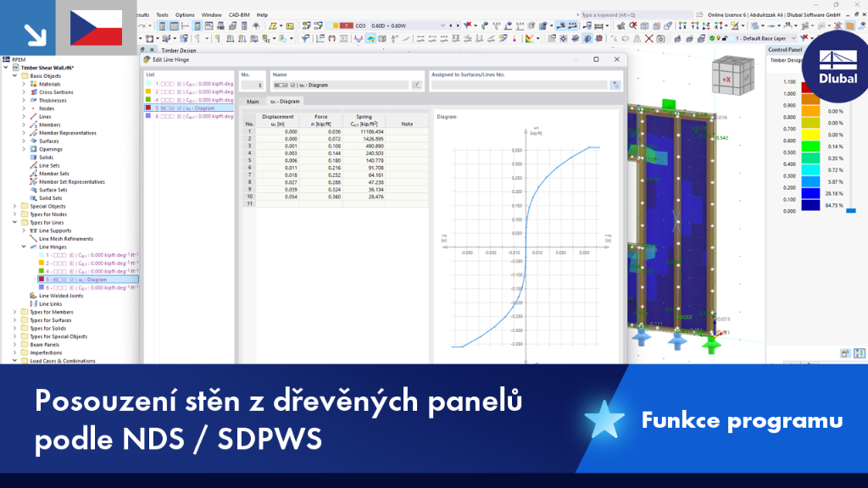
Task: Click the orange color swatch of hinge 2 in list
Action: coord(147,91)
